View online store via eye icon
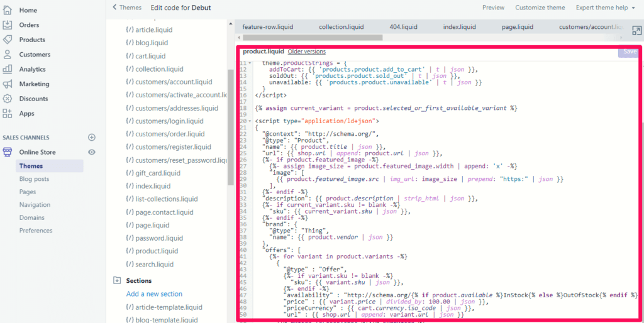 click(92, 152)
